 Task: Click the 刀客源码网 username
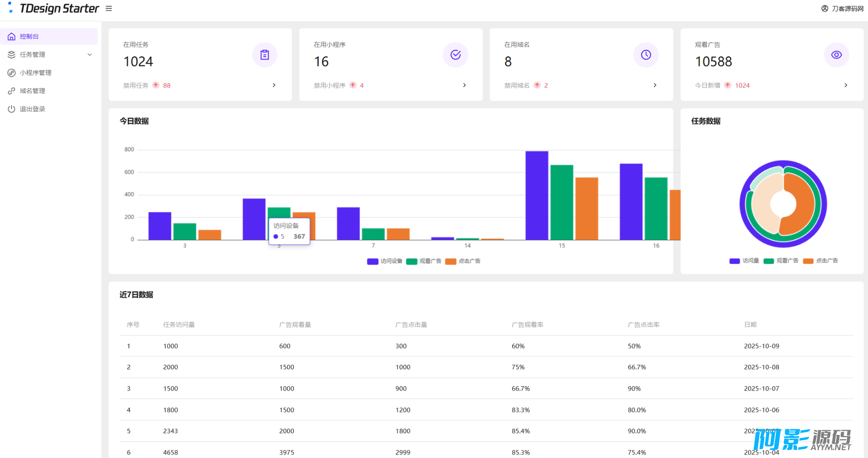(847, 8)
